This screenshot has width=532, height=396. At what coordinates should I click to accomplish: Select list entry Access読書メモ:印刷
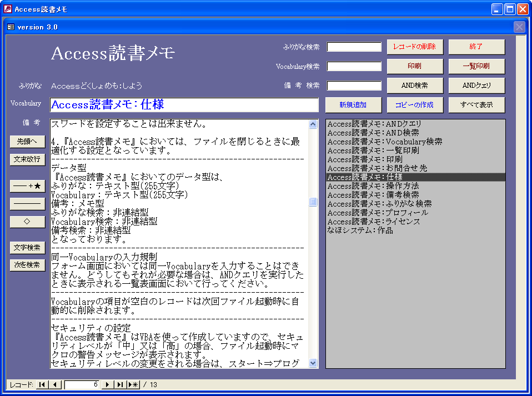(x=415, y=159)
